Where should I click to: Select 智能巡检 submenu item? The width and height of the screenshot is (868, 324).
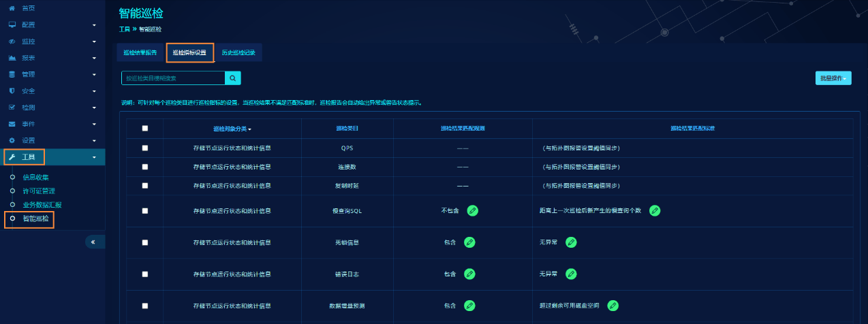coord(36,219)
